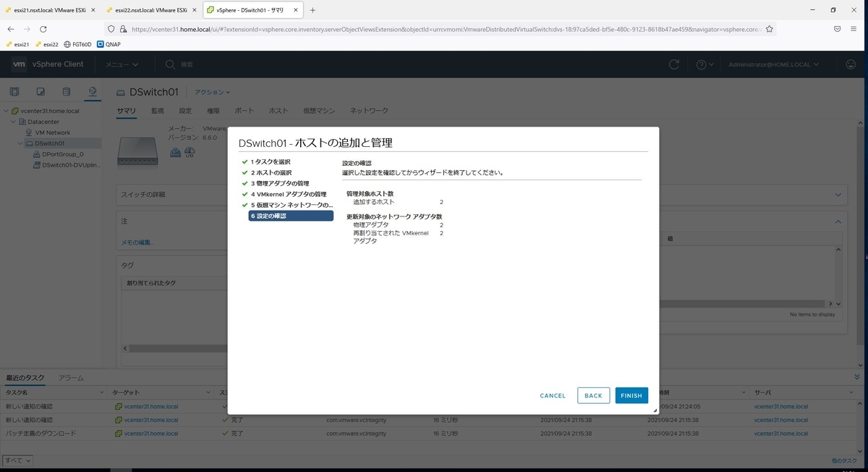This screenshot has width=868, height=472.
Task: Select the Networking inventory view icon
Action: (x=92, y=92)
